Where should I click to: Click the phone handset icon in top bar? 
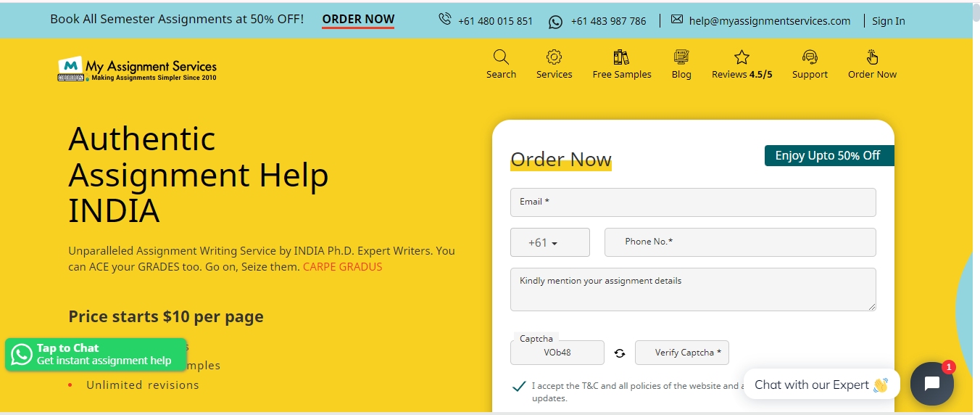pos(445,20)
